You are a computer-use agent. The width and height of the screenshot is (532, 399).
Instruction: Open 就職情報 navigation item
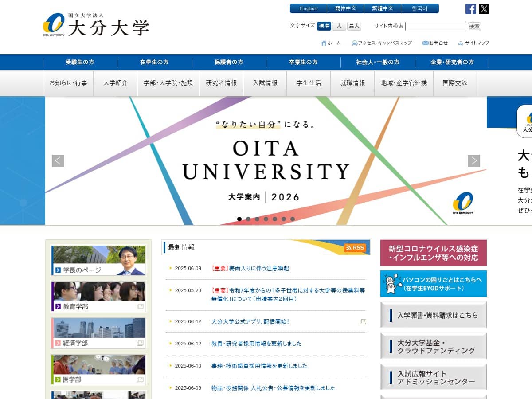coord(353,83)
